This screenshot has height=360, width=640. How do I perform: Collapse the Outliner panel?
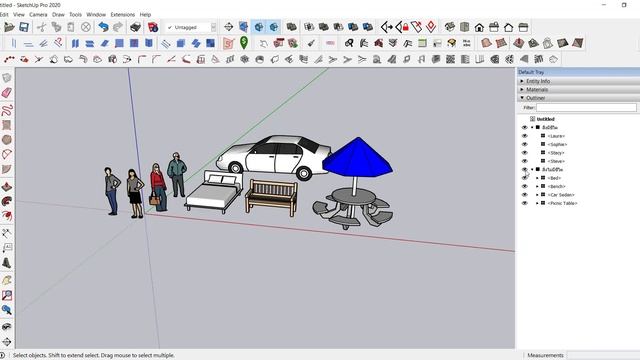coord(522,98)
